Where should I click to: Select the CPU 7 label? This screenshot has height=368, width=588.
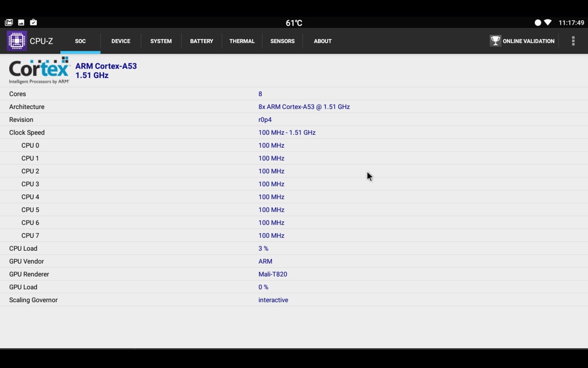click(30, 236)
